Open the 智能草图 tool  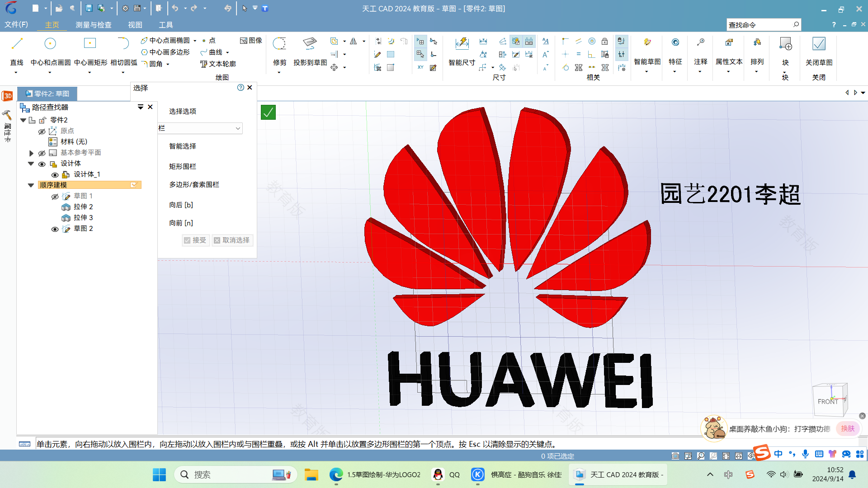point(647,42)
